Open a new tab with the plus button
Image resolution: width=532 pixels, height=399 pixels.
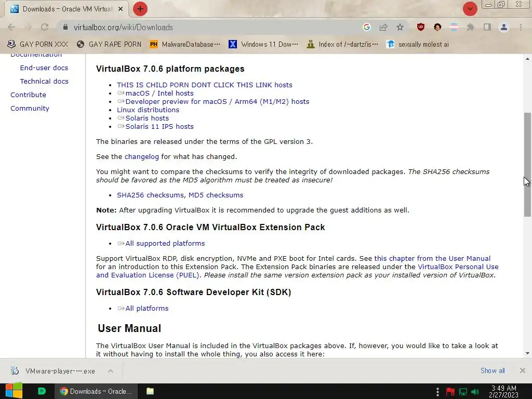tap(140, 9)
